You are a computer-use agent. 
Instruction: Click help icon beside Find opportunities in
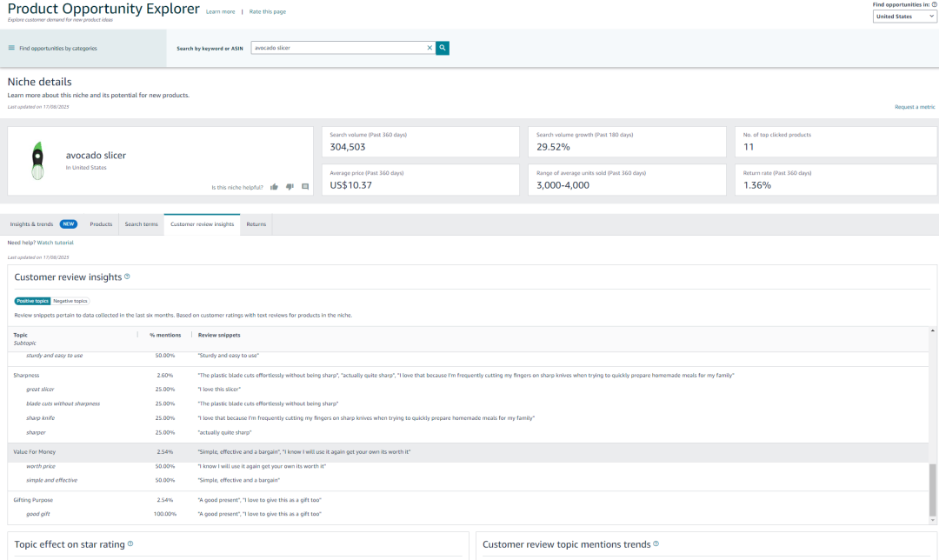935,4
